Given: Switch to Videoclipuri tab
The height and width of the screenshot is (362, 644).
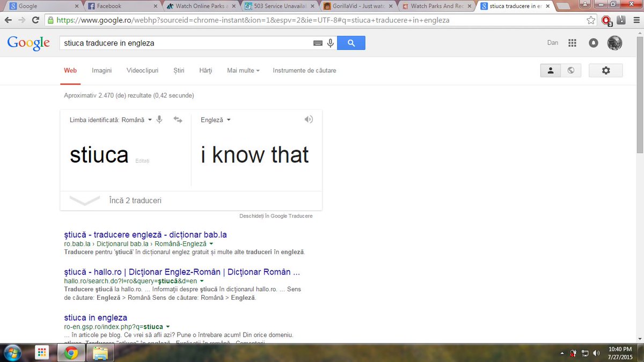Looking at the screenshot, I should coord(143,70).
